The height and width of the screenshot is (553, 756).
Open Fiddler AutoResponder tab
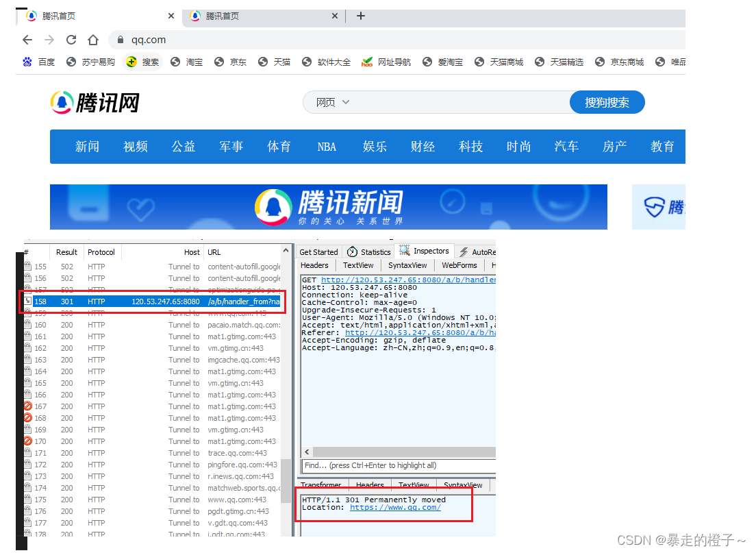(x=477, y=252)
